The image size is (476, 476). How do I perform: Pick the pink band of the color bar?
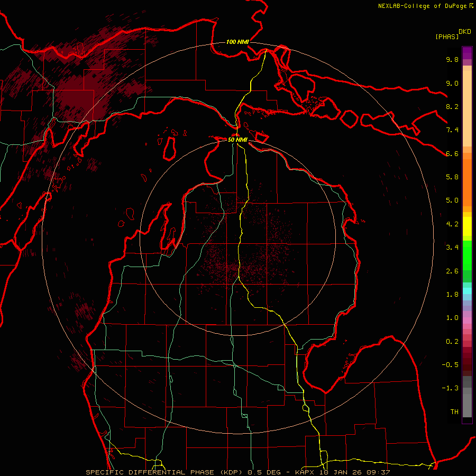(467, 321)
